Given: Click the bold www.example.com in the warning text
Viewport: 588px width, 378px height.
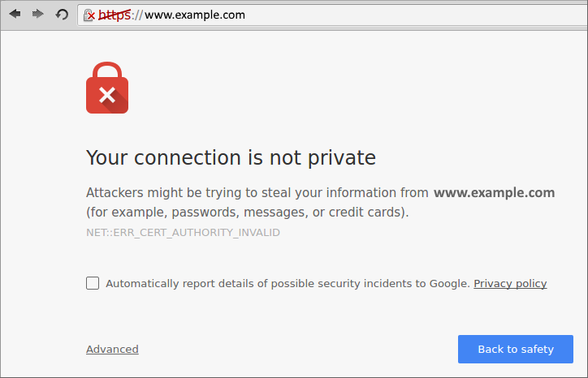Looking at the screenshot, I should tap(495, 192).
